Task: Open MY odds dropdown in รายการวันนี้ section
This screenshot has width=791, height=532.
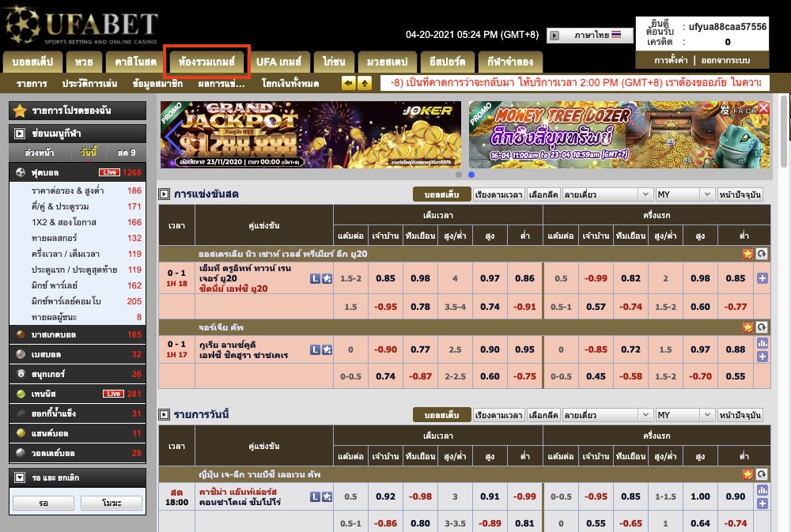Action: [x=683, y=415]
